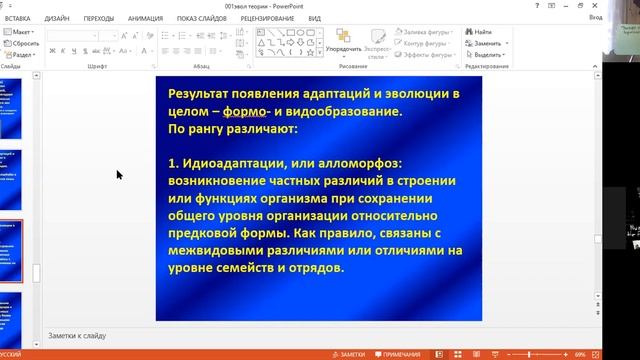Image resolution: width=640 pixels, height=360 pixels.
Task: Open the ВСТАВКА ribbon tab
Action: (x=18, y=19)
